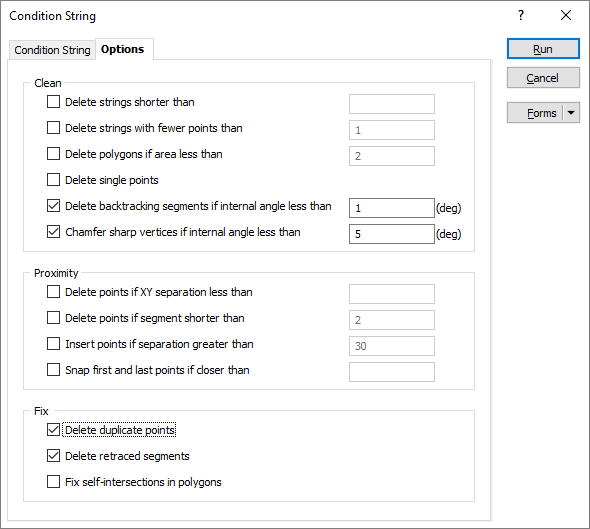Screen dimensions: 590x529
Task: Check Snap first and last points option
Action: click(x=53, y=369)
